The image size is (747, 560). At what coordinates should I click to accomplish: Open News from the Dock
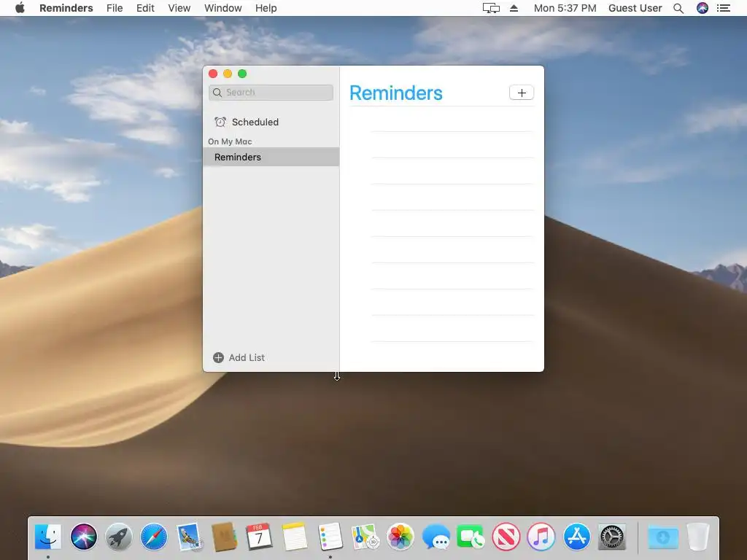pos(506,537)
